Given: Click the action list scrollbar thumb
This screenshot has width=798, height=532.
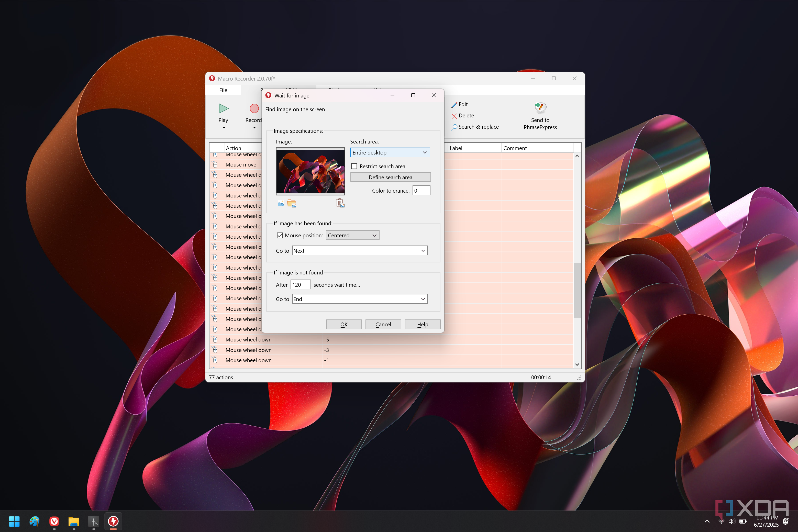Looking at the screenshot, I should [x=577, y=290].
